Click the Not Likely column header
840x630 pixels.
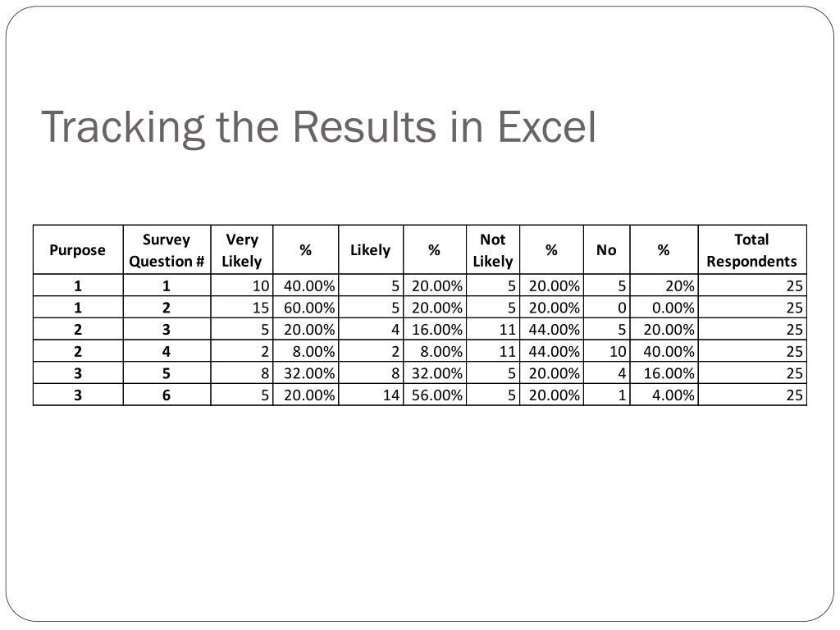[x=493, y=249]
